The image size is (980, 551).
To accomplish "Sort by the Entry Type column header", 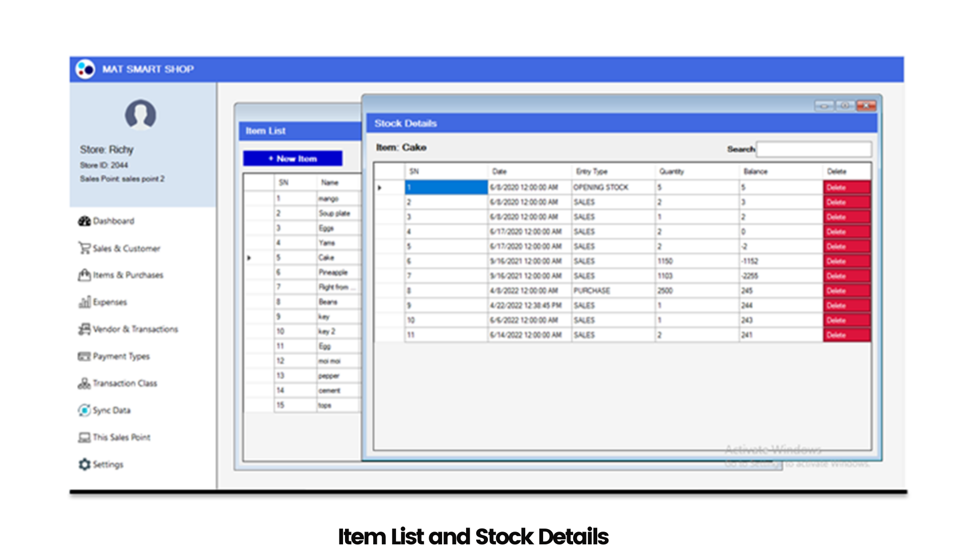I will click(592, 171).
